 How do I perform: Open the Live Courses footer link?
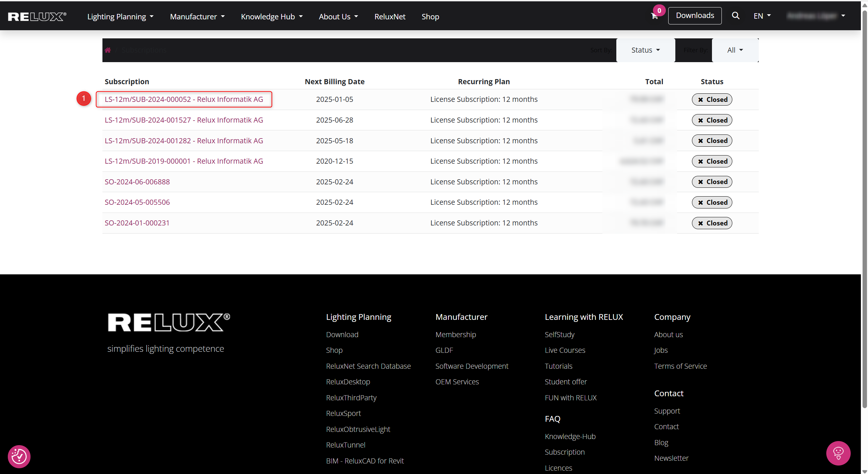tap(565, 350)
